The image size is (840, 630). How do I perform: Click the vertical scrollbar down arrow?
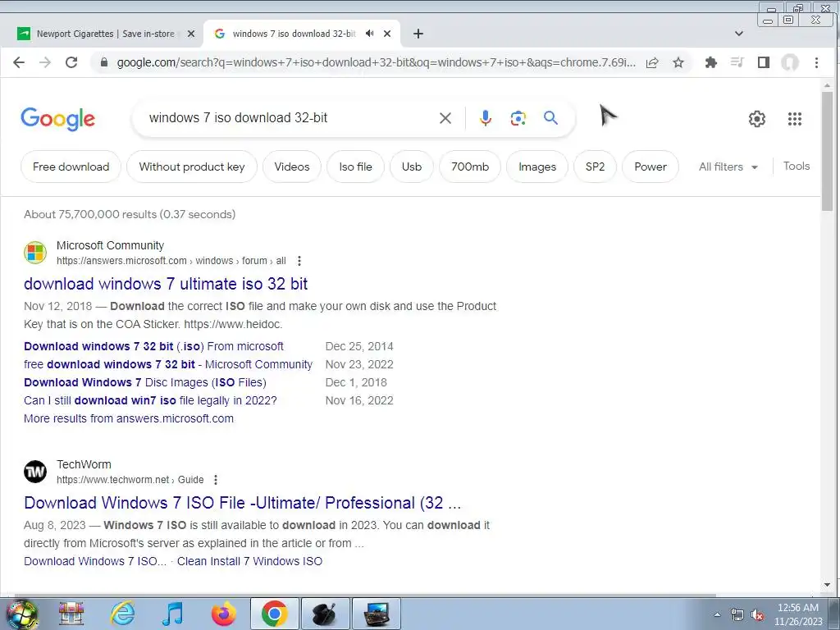pyautogui.click(x=827, y=585)
